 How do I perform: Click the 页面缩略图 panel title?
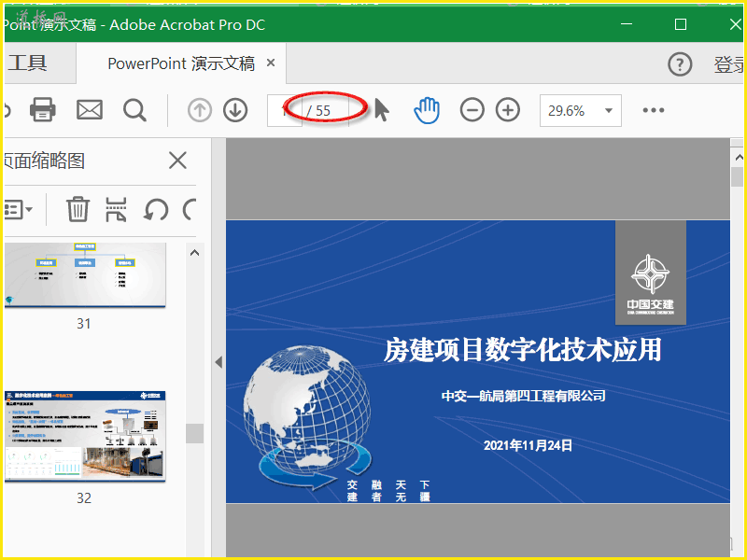click(45, 161)
